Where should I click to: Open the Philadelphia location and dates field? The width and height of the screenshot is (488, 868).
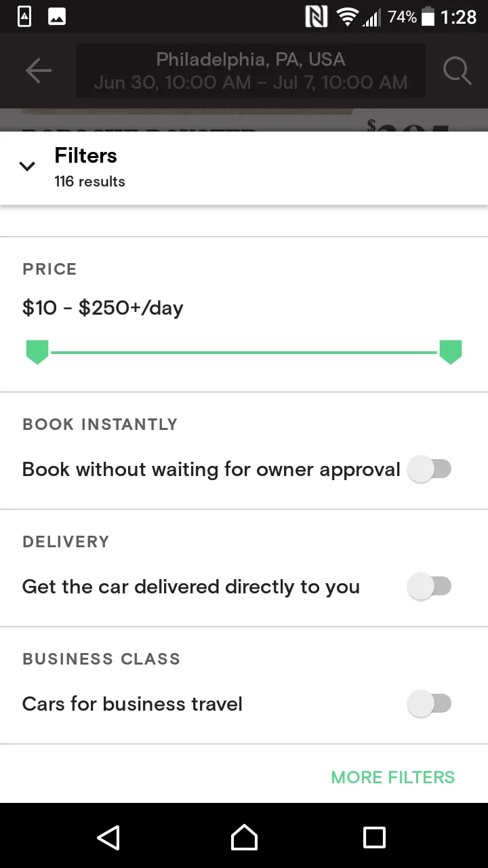coord(251,71)
